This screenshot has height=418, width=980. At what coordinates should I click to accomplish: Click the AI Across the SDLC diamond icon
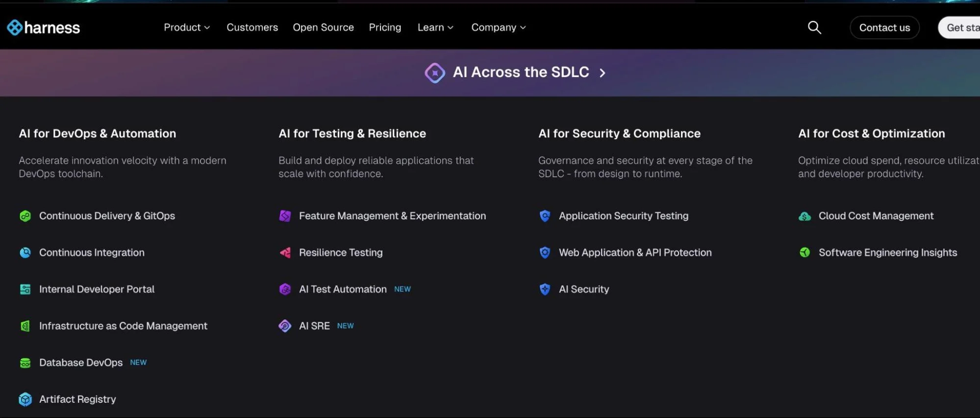435,73
